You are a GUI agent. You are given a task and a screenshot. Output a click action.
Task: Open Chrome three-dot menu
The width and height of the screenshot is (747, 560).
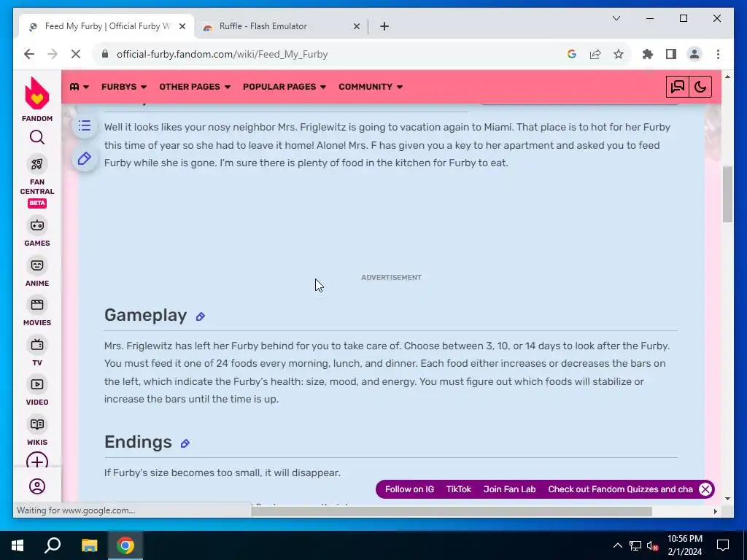718,54
